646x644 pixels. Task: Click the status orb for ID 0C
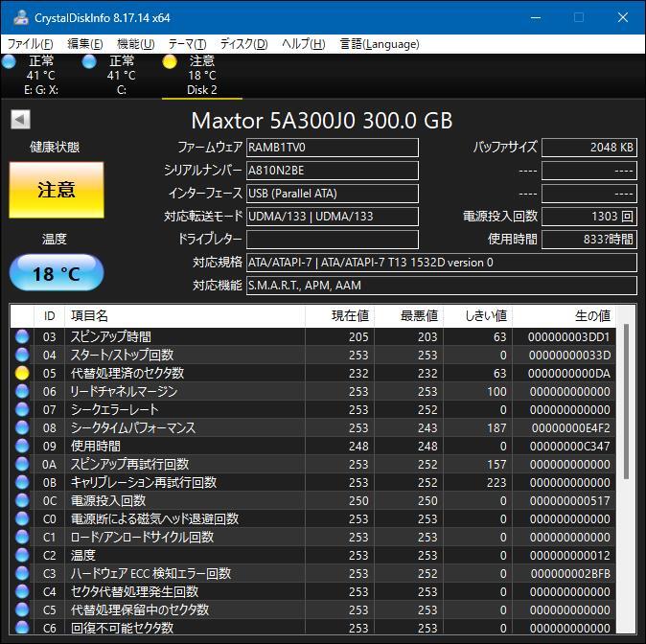[22, 500]
